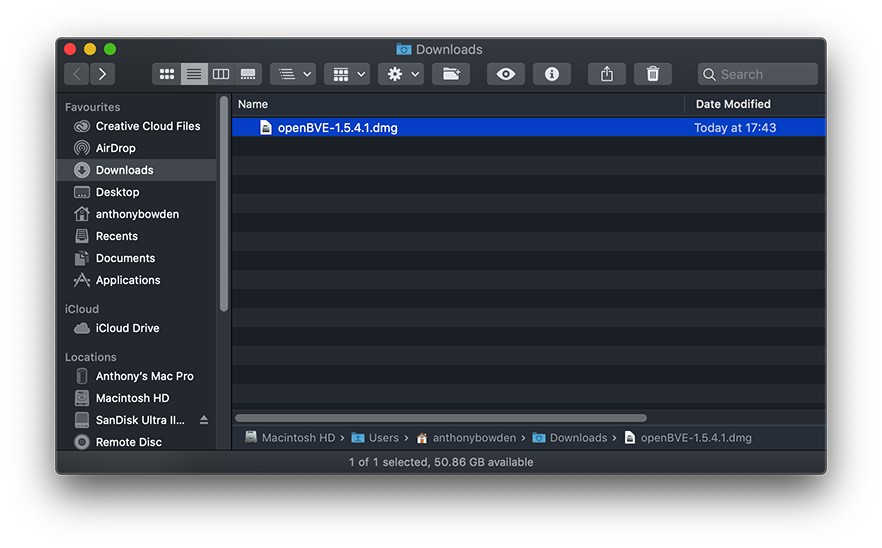This screenshot has width=882, height=548.
Task: Click the iCloud Drive cloud icon
Action: [82, 328]
